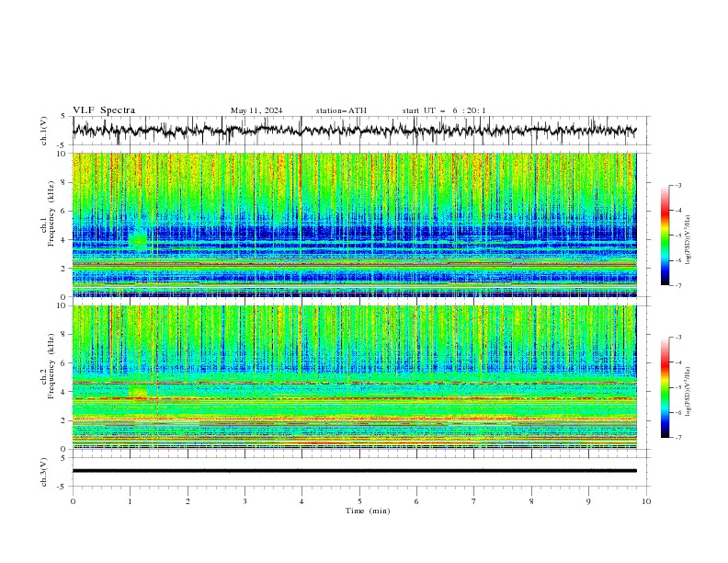The image size is (728, 563).
Task: Click time axis tick label "8"
Action: point(531,501)
